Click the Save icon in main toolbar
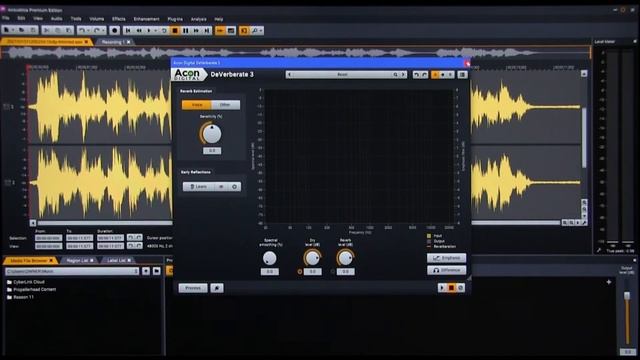This screenshot has width=640, height=360. tap(33, 31)
